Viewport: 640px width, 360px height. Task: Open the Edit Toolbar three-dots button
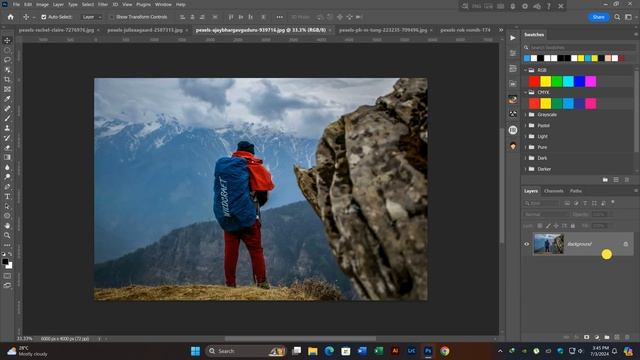point(7,245)
